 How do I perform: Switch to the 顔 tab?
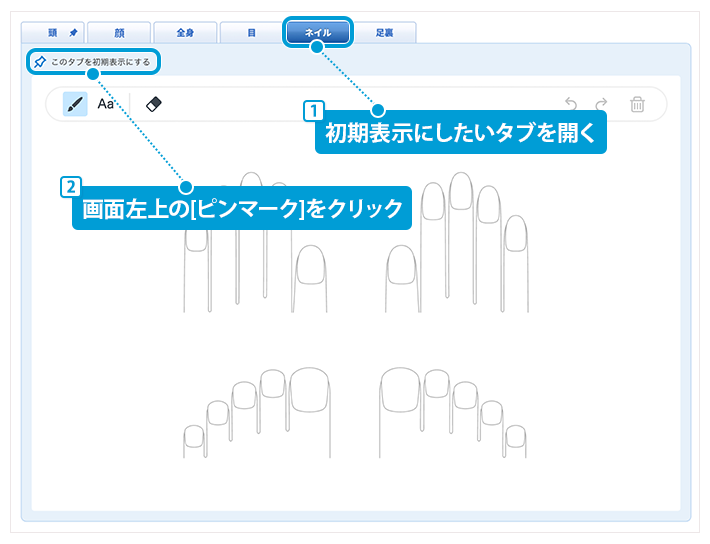coord(119,33)
